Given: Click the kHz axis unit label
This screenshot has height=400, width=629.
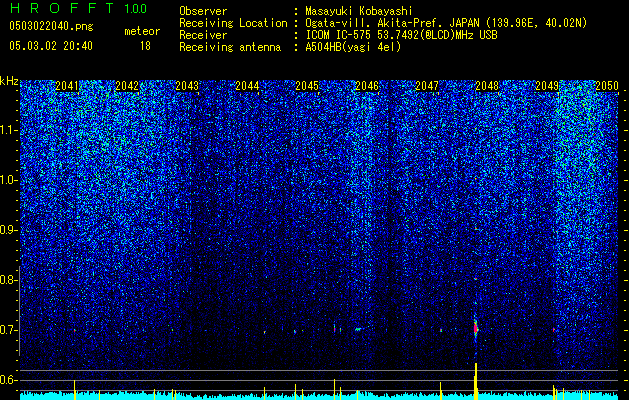Looking at the screenshot, I should (9, 81).
